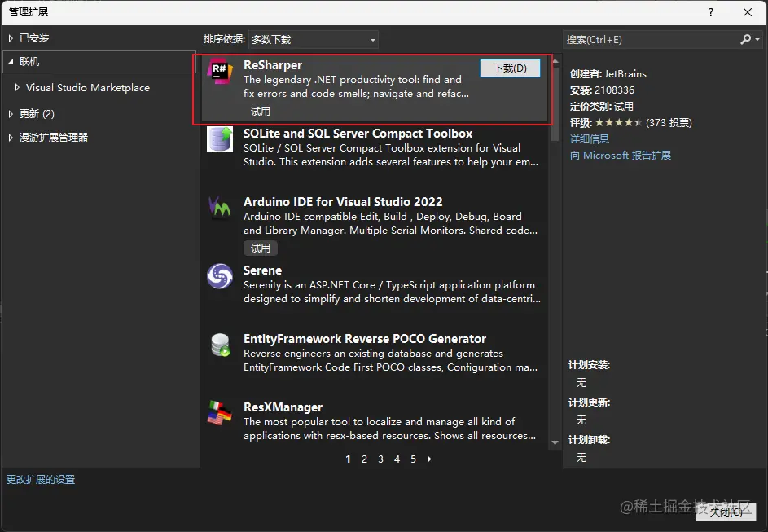Select current page number 1

tap(348, 459)
